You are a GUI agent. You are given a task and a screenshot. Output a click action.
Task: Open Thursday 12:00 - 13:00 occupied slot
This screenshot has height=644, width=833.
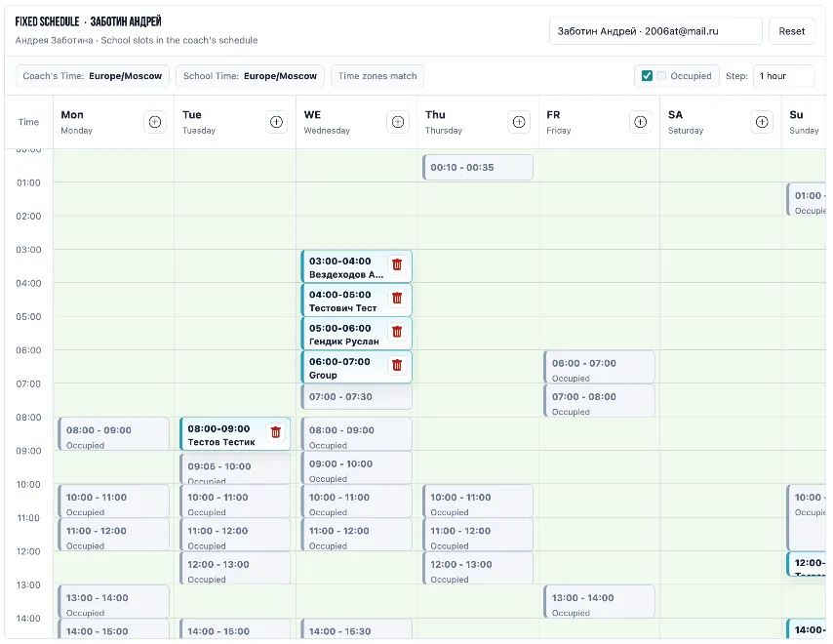478,568
